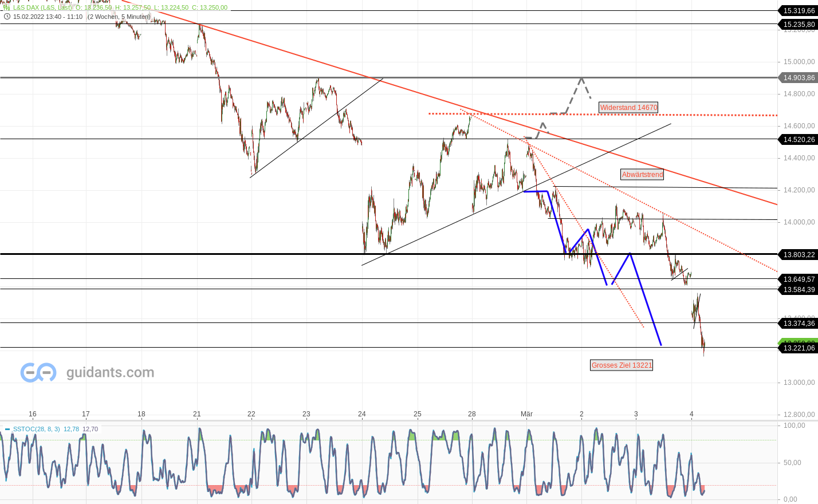Image resolution: width=818 pixels, height=504 pixels.
Task: Select the date 28 on the time axis
Action: click(471, 414)
